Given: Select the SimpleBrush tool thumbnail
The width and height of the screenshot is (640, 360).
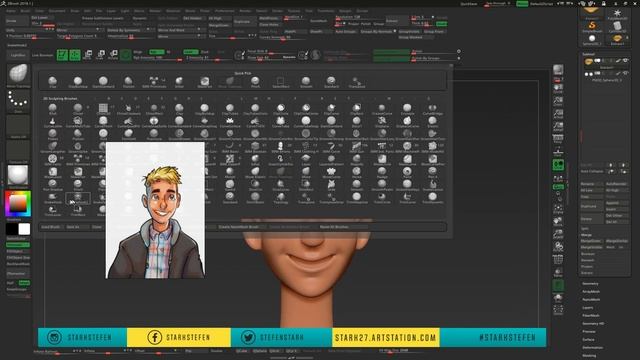Looking at the screenshot, I should tap(592, 27).
